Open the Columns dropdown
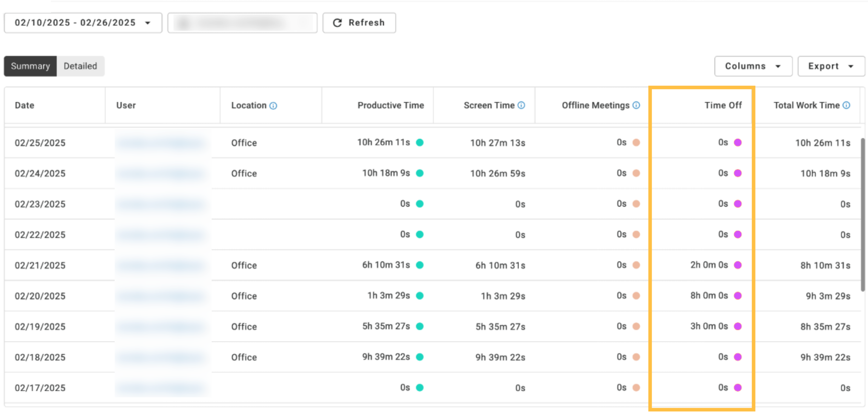The height and width of the screenshot is (415, 868). point(753,66)
